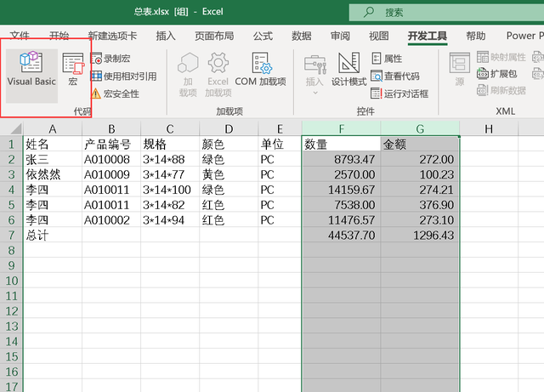The width and height of the screenshot is (544, 392).
Task: Select column F header
Action: coord(342,128)
